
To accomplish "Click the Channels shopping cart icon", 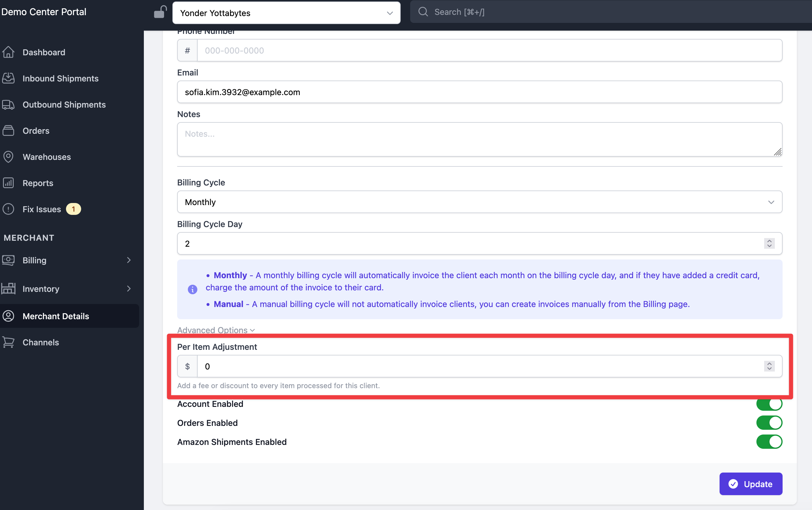I will [8, 342].
